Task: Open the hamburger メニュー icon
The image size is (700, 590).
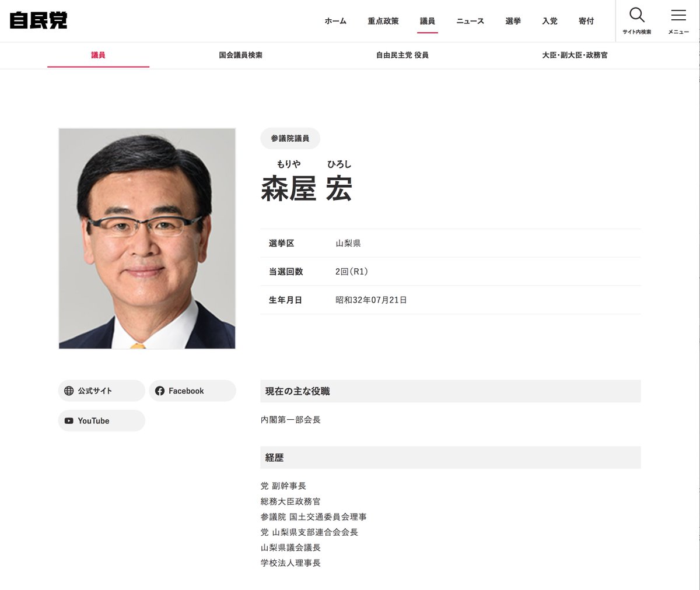Action: click(678, 15)
